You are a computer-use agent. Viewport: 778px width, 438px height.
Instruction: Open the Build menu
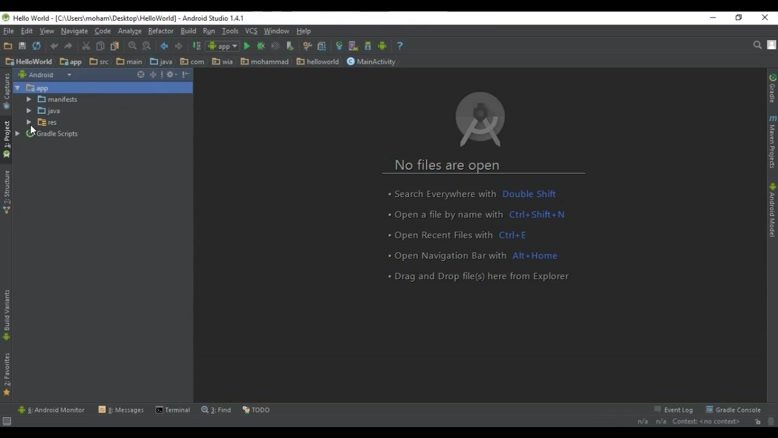[188, 31]
